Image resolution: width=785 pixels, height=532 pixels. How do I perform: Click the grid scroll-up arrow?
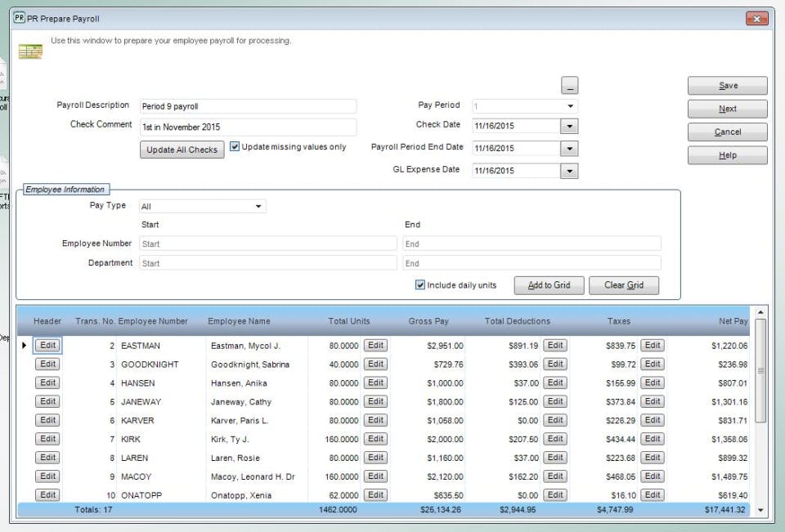point(760,312)
